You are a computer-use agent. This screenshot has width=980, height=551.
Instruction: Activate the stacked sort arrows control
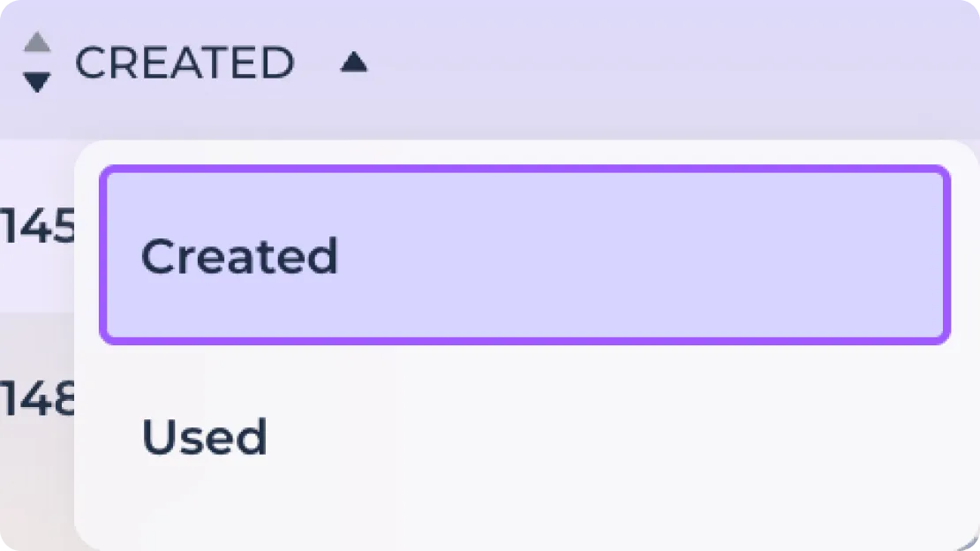(x=37, y=62)
